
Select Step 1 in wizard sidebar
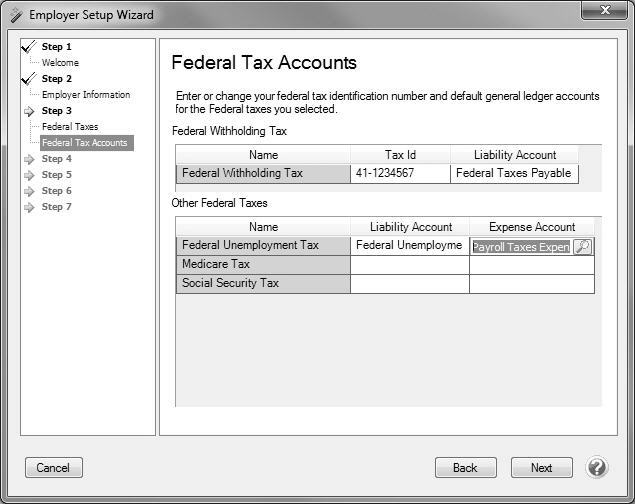click(x=56, y=47)
